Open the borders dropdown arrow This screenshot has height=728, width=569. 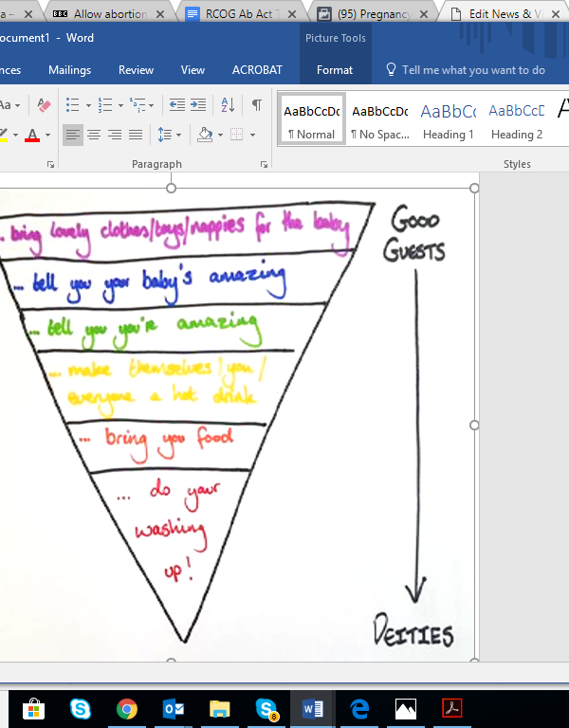point(252,136)
